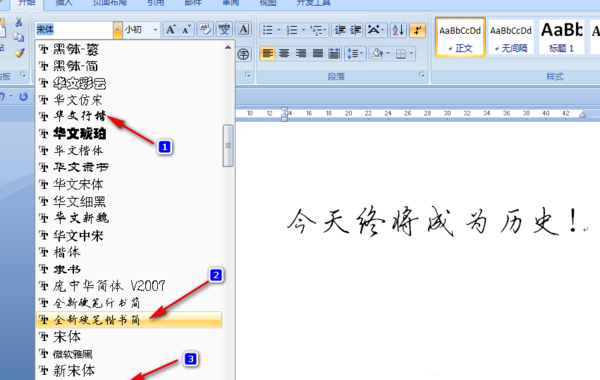Open the font size 小初 dropdown
Screen dimensions: 600x380
pyautogui.click(x=155, y=29)
